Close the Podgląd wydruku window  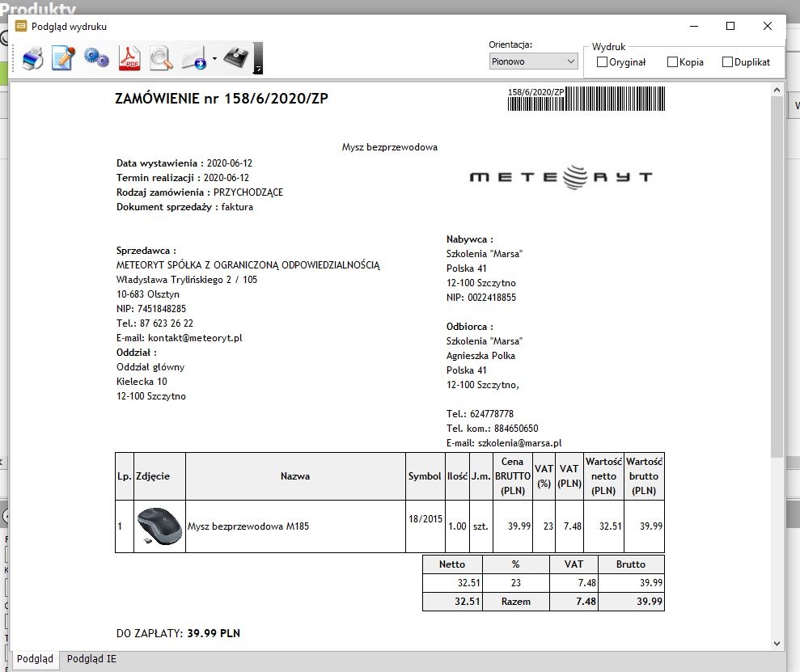pos(768,26)
